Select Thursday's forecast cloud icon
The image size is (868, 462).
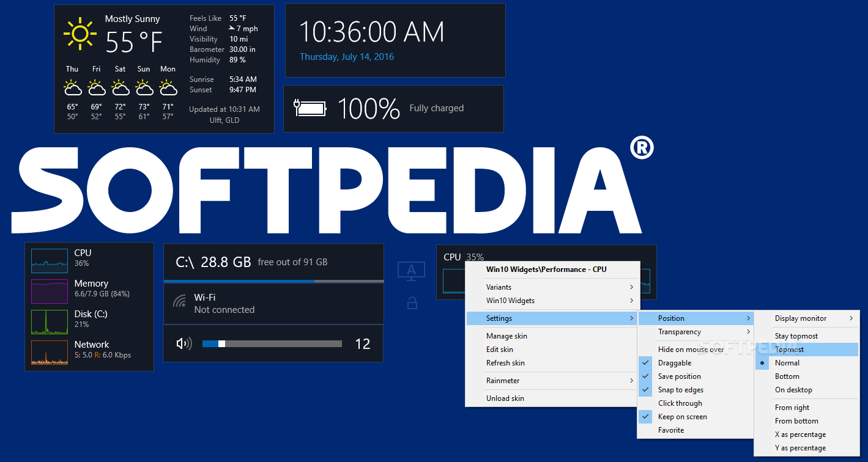pyautogui.click(x=73, y=87)
